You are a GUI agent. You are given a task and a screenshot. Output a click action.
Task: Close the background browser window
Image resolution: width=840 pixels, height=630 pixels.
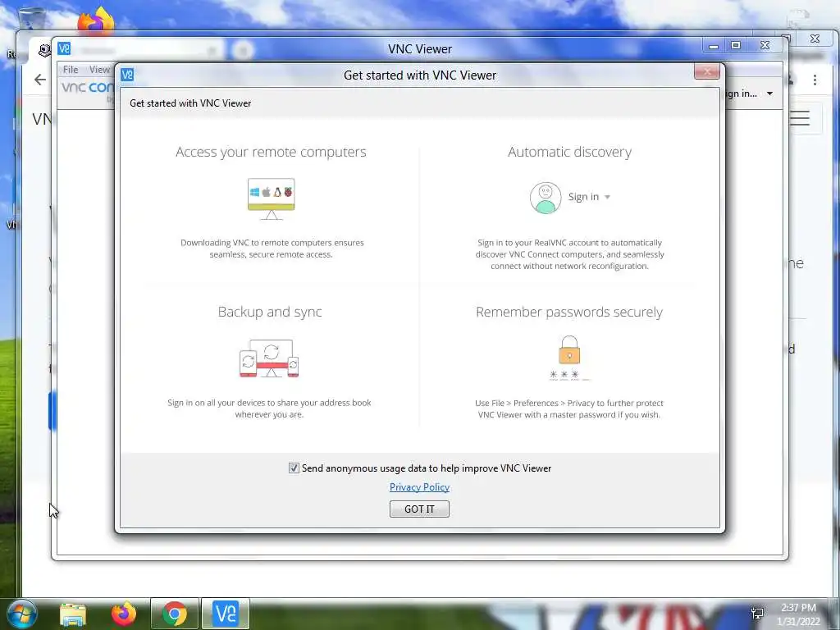815,39
